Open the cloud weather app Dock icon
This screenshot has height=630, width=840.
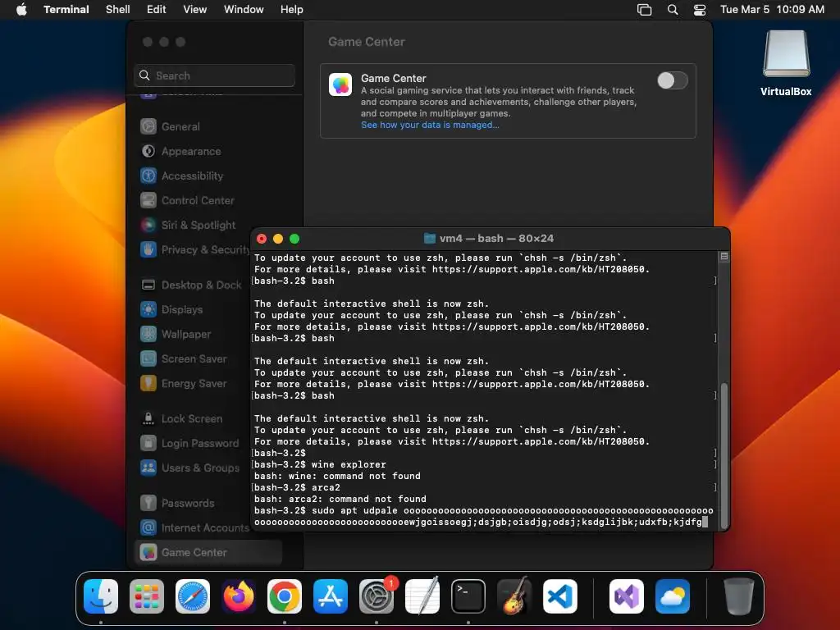673,596
